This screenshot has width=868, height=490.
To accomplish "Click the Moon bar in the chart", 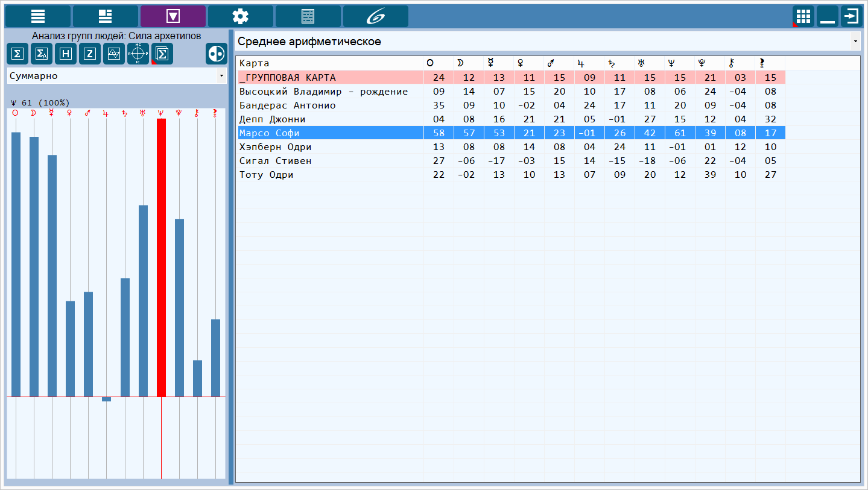I will click(x=34, y=266).
